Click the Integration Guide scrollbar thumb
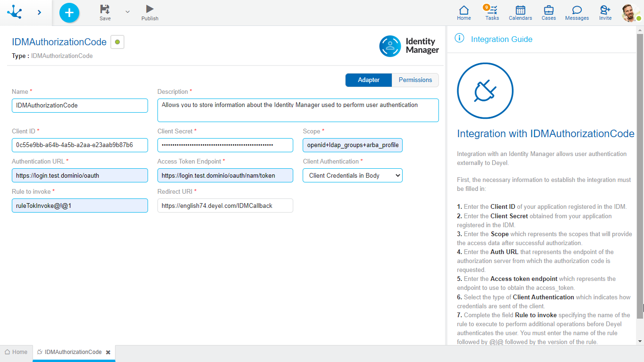Screen dimensions: 644x362 [x=640, y=176]
